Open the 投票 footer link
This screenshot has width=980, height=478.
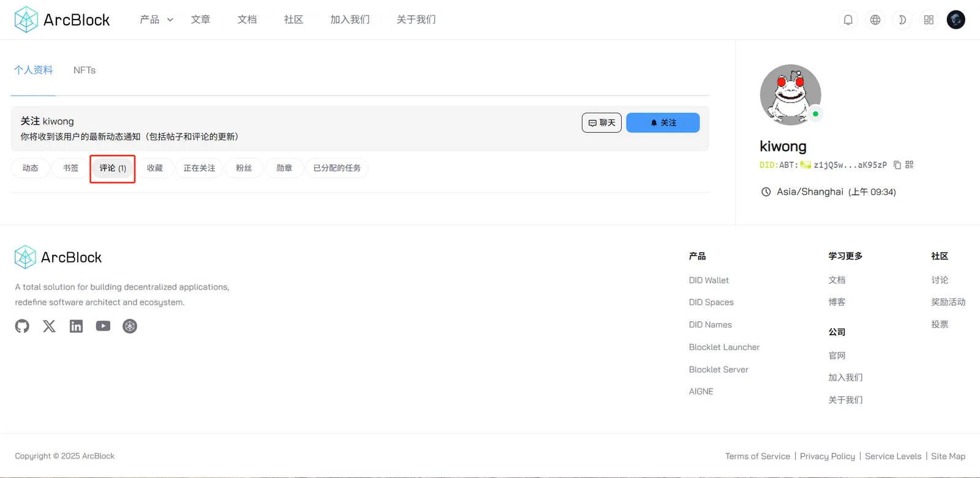pyautogui.click(x=940, y=325)
